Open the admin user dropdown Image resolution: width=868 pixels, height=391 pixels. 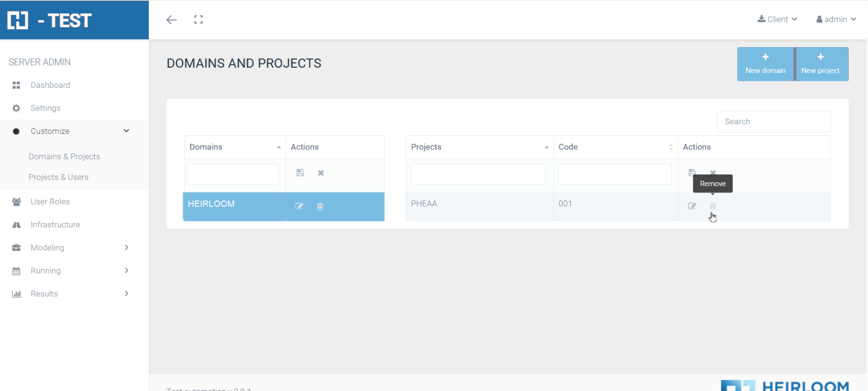pos(835,19)
